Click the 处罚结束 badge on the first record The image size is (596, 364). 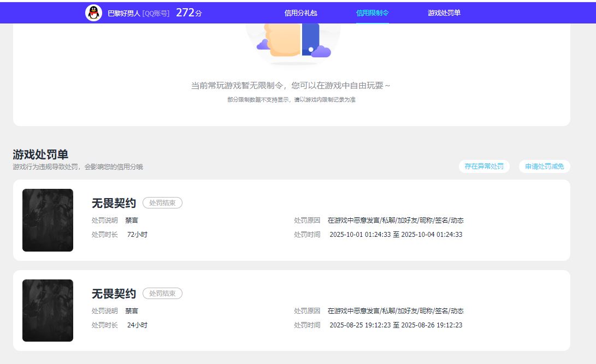(x=162, y=203)
